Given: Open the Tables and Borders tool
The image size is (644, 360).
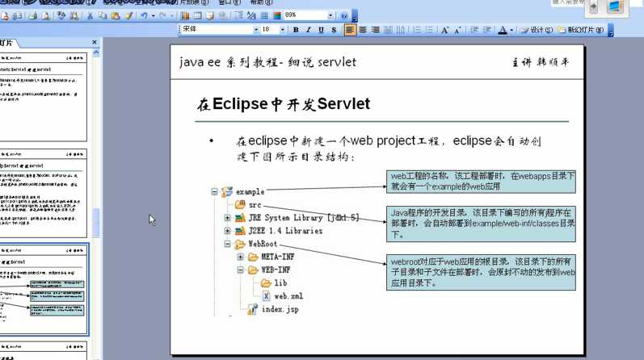Looking at the screenshot, I should pos(210,16).
